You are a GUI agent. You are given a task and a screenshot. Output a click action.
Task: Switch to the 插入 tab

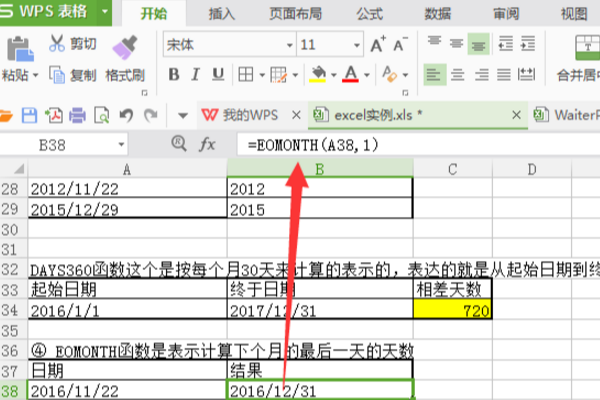(x=221, y=14)
